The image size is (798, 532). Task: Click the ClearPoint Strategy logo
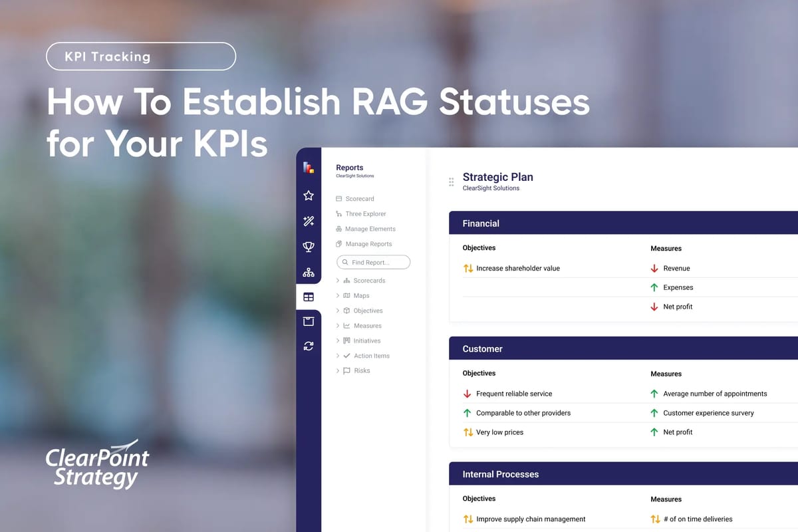pyautogui.click(x=97, y=464)
